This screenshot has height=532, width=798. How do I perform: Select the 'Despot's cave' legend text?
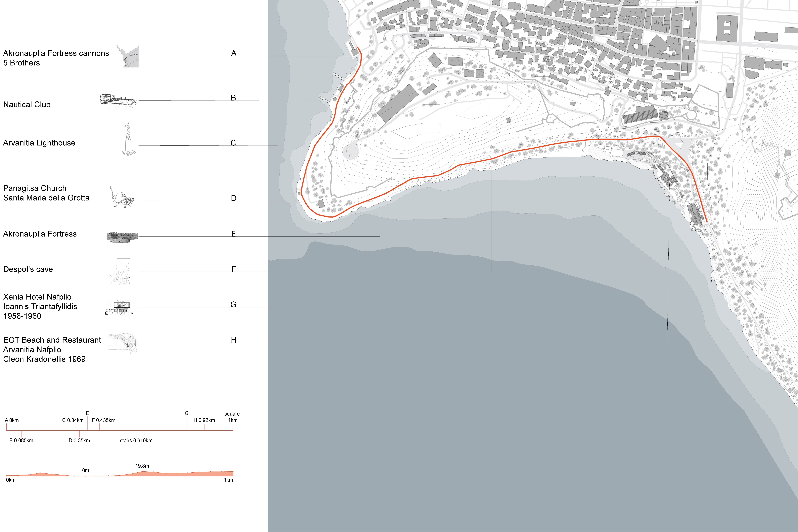[28, 269]
